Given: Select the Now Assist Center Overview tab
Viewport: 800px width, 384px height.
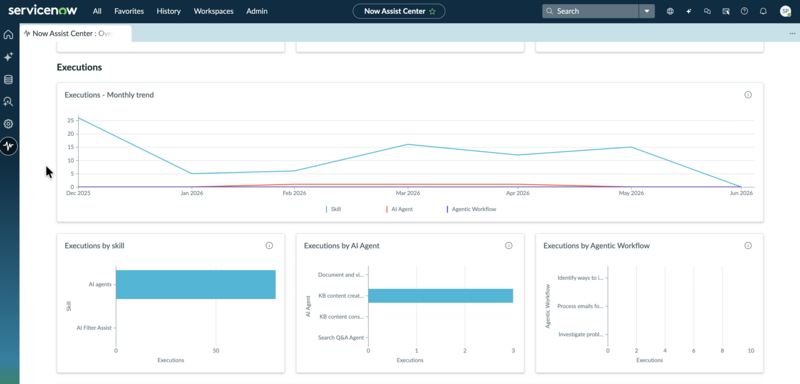Looking at the screenshot, I should pos(76,34).
